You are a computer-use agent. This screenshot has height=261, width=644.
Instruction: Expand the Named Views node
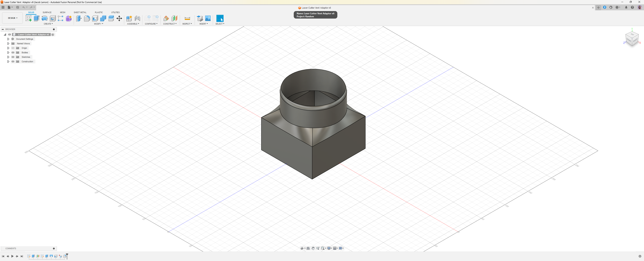click(x=8, y=43)
